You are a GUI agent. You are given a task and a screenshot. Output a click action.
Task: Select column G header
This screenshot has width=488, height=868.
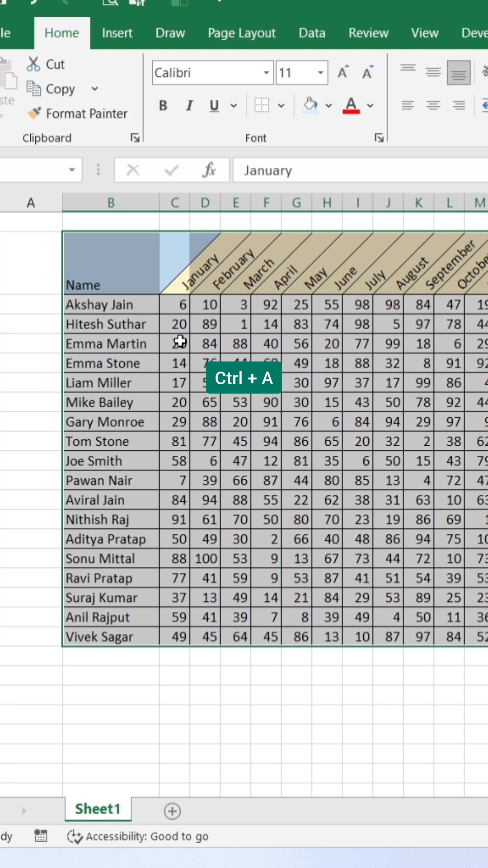coord(296,203)
